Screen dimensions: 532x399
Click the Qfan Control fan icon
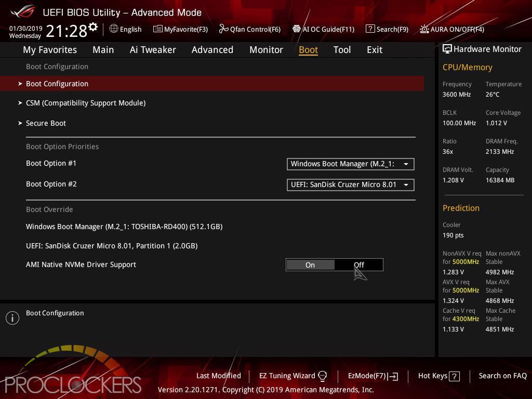tap(223, 29)
